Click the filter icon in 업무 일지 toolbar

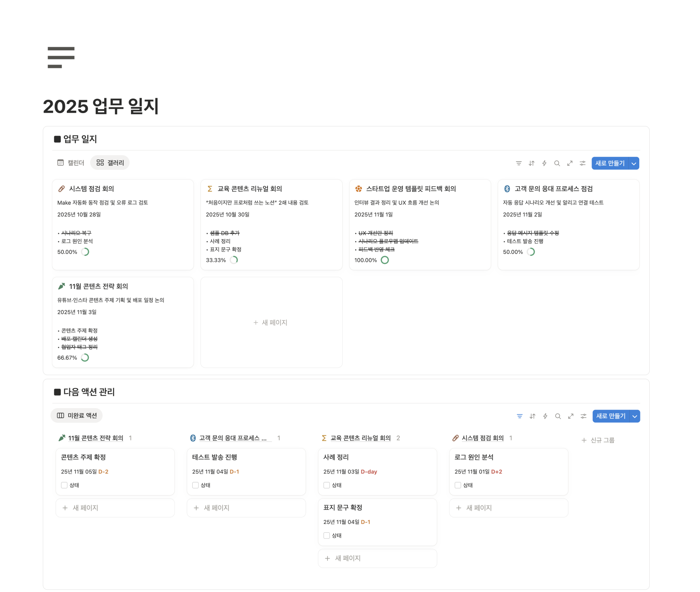coord(519,163)
